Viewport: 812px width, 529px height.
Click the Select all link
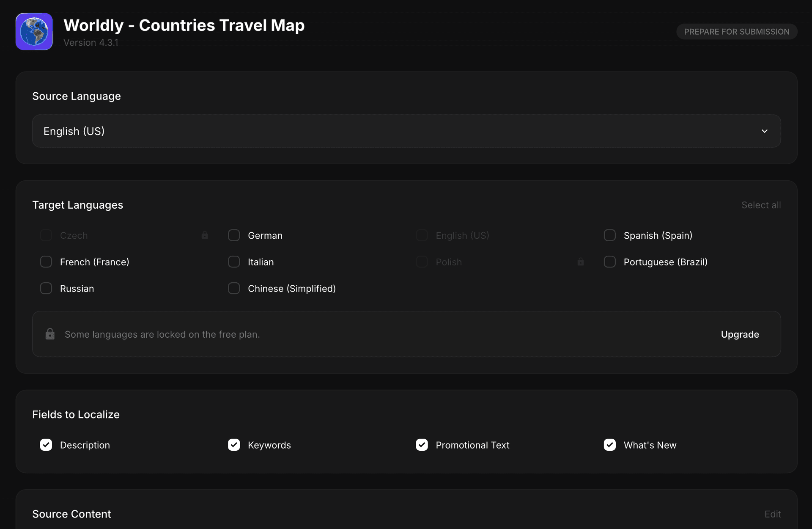click(761, 205)
